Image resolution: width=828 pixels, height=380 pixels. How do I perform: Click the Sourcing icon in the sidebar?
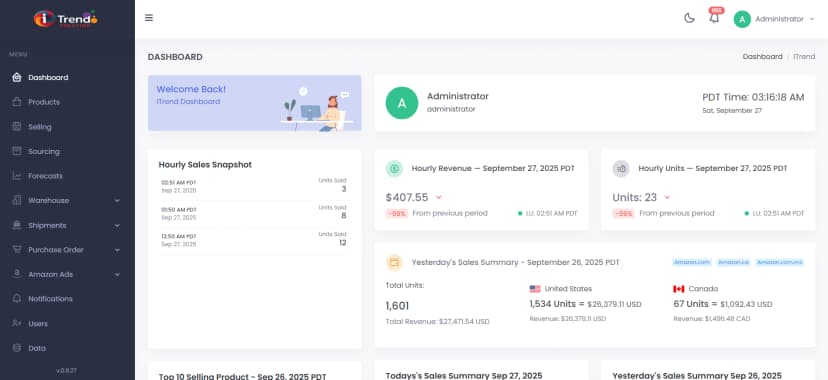[17, 151]
